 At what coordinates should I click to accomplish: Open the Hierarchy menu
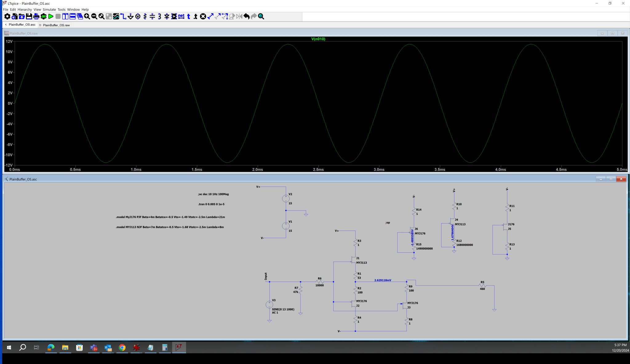pos(25,10)
